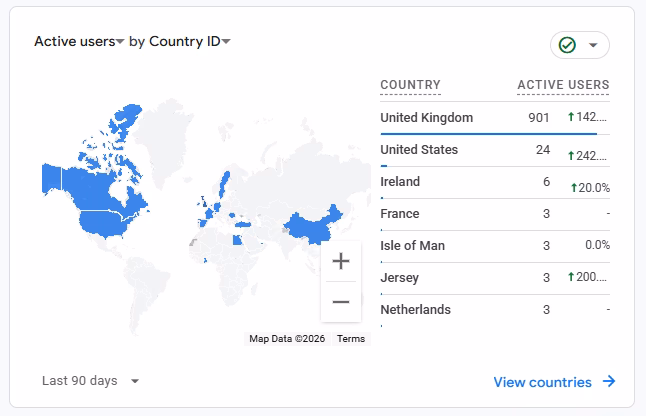
Task: Click the 901 active users value
Action: tap(538, 118)
